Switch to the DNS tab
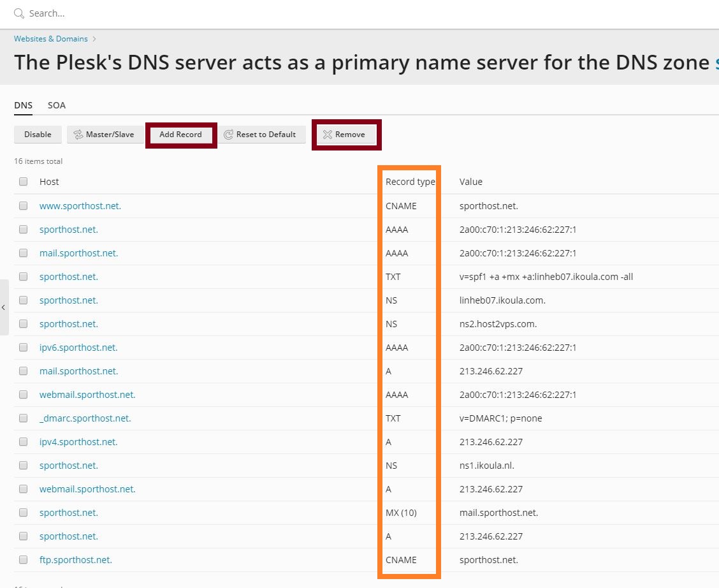Image resolution: width=719 pixels, height=588 pixels. coord(23,105)
